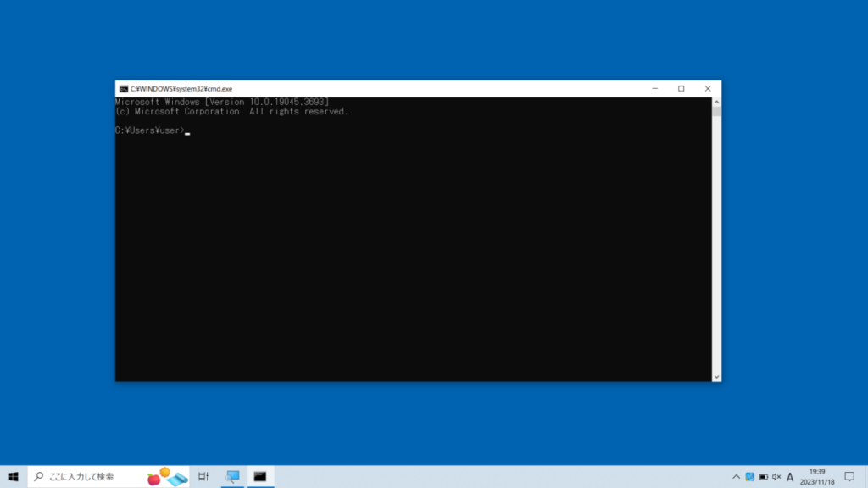
Task: Click the taskbar search box
Action: (108, 476)
